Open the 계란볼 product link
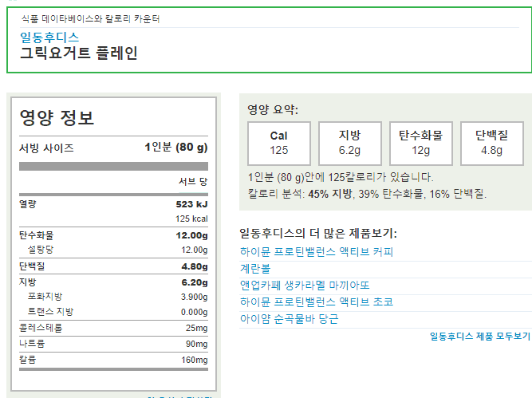 point(255,269)
